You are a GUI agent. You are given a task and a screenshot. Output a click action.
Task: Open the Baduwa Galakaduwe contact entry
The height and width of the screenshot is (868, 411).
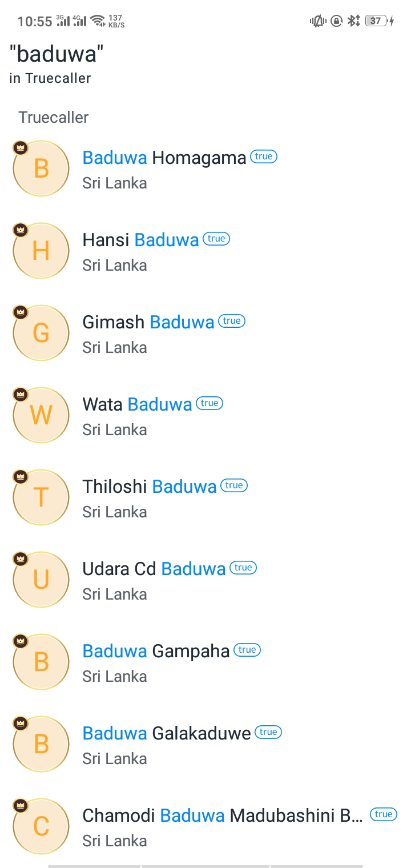[205, 744]
